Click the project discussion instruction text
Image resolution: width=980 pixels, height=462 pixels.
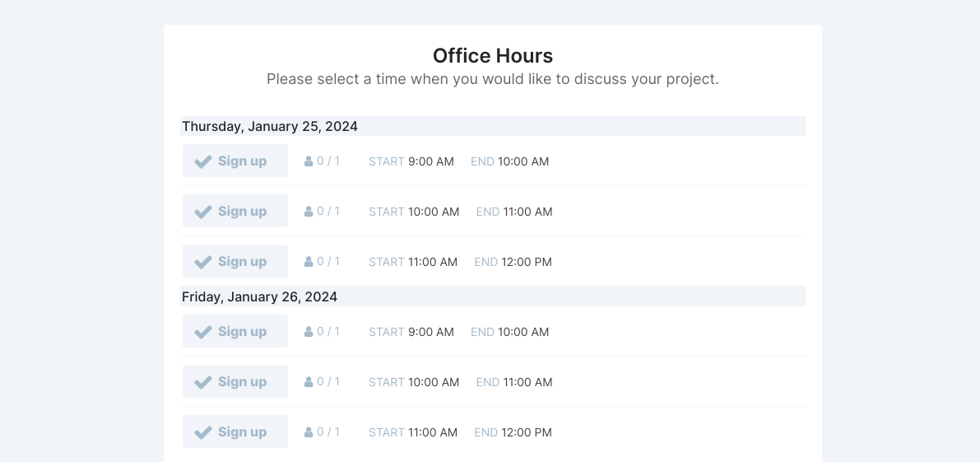coord(493,79)
